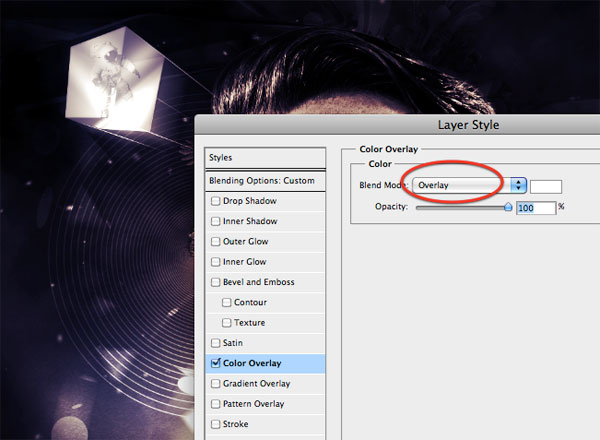Screen dimensions: 600x440
Task: Enable the Stroke checkbox
Action: point(215,424)
